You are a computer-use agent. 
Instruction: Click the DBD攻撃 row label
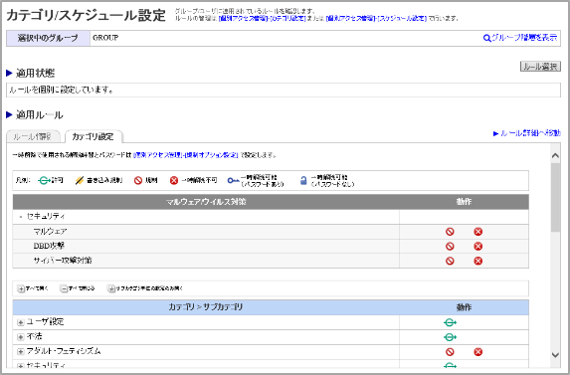[x=49, y=246]
